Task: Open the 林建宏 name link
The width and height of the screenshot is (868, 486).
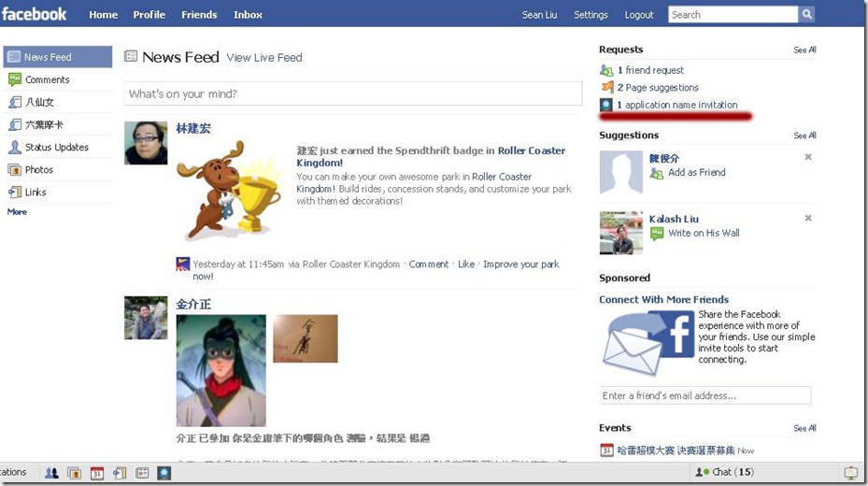Action: click(193, 128)
